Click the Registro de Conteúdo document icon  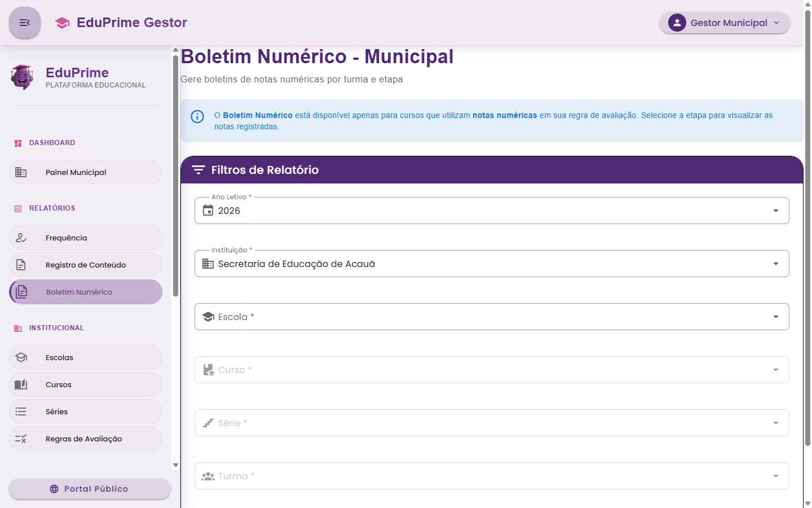pyautogui.click(x=21, y=264)
